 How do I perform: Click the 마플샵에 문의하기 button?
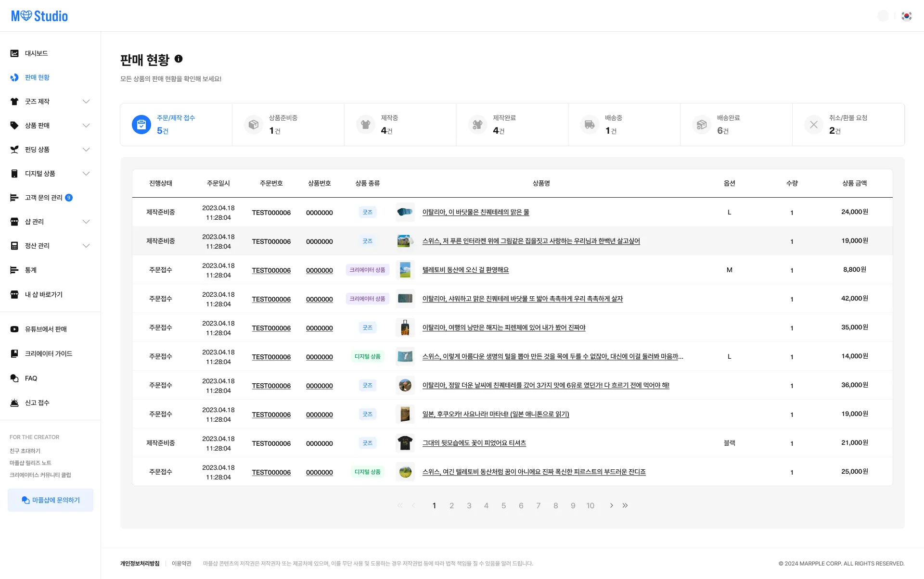[51, 500]
